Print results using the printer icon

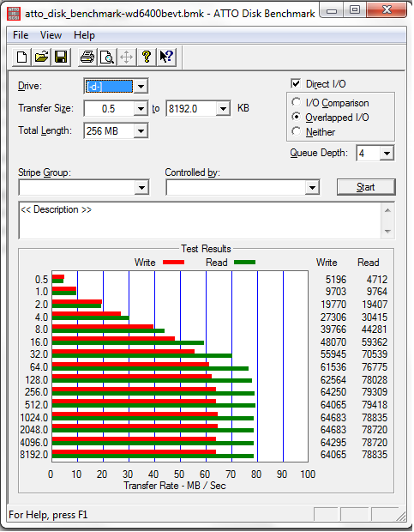(87, 57)
